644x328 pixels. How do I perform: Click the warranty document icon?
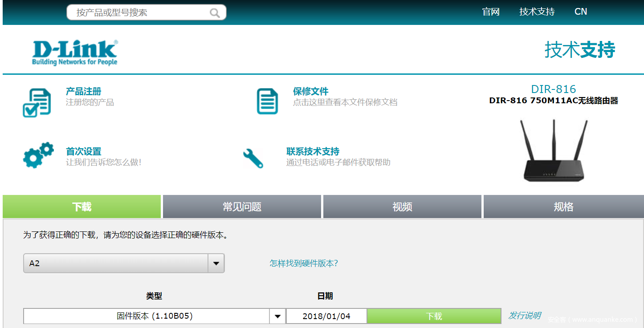[267, 101]
